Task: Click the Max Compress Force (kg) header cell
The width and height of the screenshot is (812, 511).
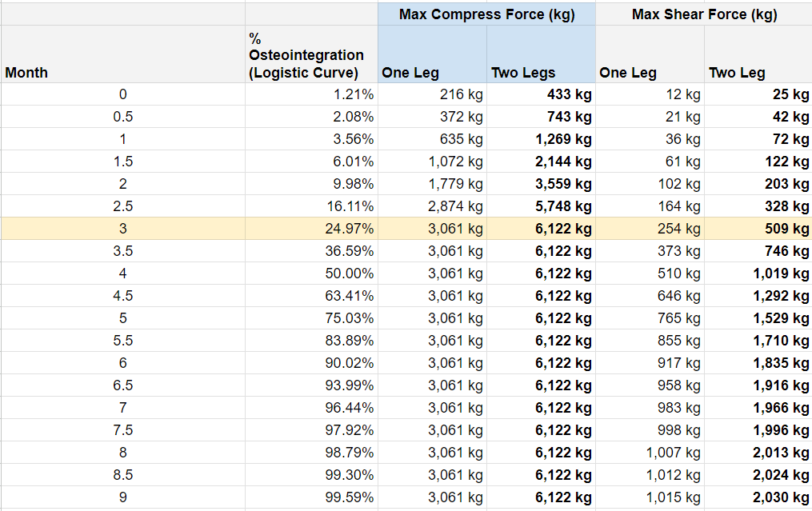Action: pyautogui.click(x=486, y=14)
